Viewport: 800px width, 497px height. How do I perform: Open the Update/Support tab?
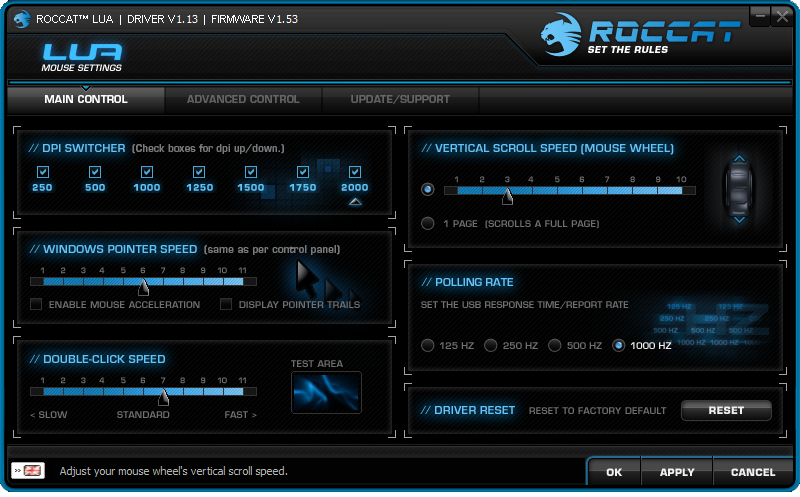click(400, 100)
